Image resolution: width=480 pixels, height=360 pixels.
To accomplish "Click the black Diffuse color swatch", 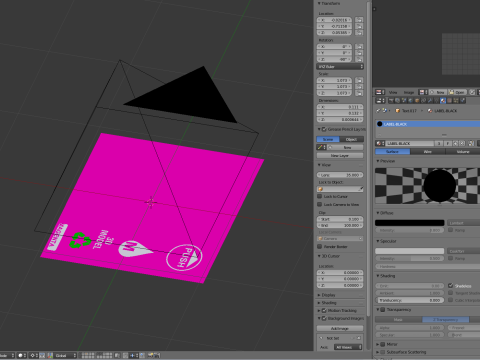I will click(410, 223).
